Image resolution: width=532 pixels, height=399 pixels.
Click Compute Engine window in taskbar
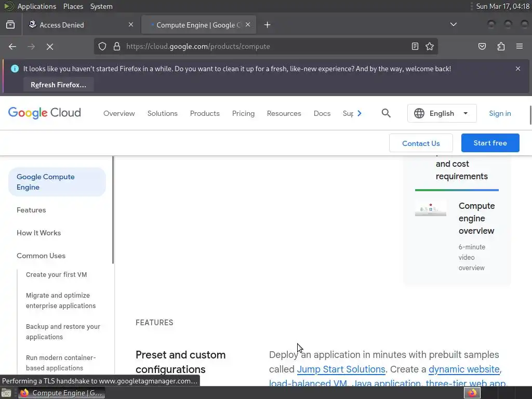click(61, 393)
